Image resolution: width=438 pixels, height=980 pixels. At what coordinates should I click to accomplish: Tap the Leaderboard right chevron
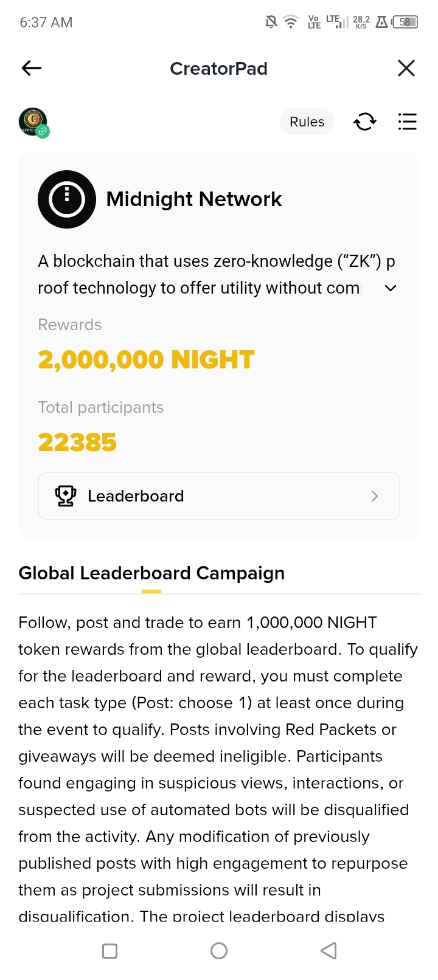point(375,496)
